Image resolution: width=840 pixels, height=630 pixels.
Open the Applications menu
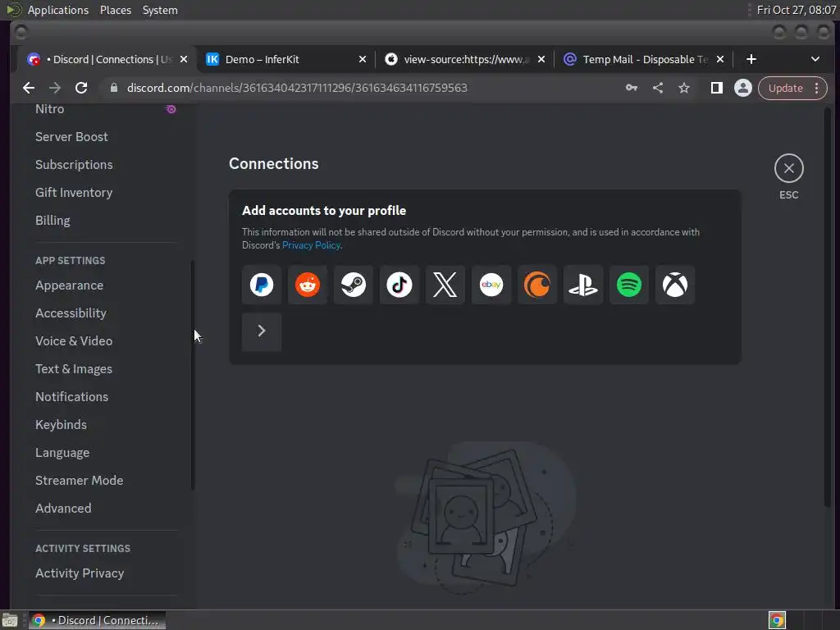(58, 10)
